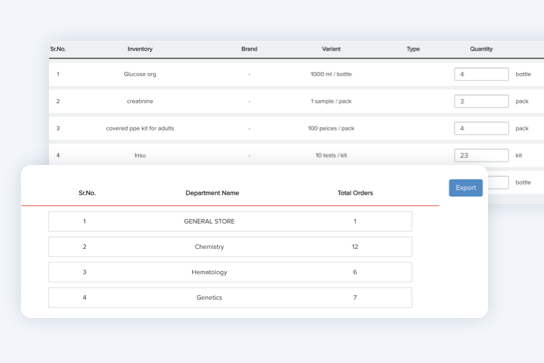
Task: Click the Quantity column header
Action: point(481,49)
